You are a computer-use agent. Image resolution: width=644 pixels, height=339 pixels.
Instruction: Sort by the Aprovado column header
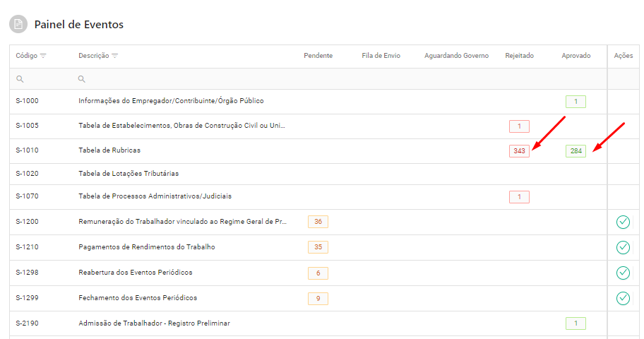point(576,56)
